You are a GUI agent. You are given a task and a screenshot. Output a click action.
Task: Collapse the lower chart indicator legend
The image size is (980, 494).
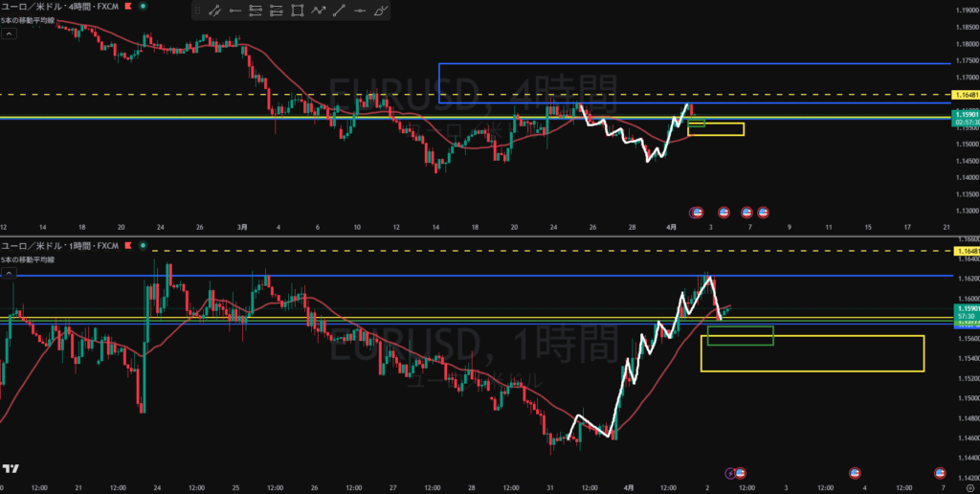tap(9, 273)
